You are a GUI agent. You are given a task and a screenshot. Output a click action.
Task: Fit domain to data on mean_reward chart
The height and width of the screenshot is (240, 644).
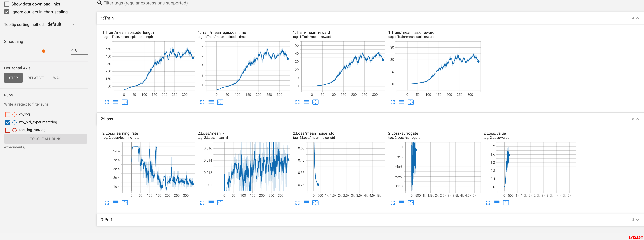(315, 102)
